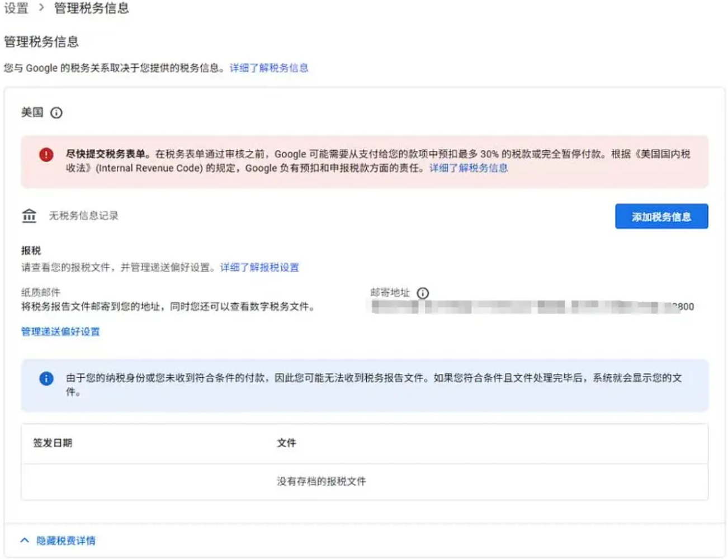Click the bank building icon
This screenshot has height=560, width=728.
pyautogui.click(x=29, y=216)
